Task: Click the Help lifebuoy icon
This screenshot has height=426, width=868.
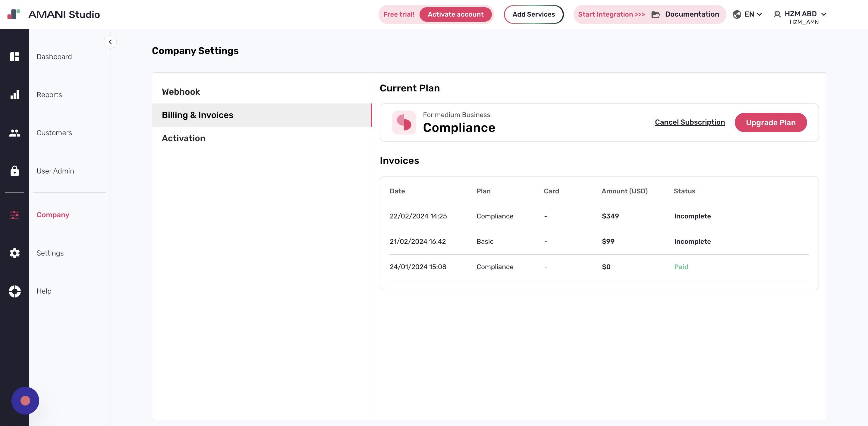Action: coord(14,291)
